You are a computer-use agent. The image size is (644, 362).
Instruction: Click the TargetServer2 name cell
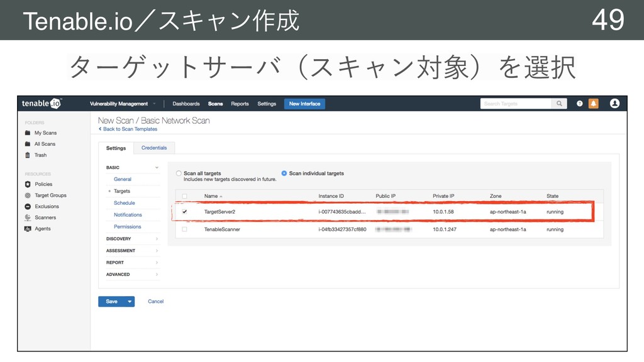click(x=219, y=212)
